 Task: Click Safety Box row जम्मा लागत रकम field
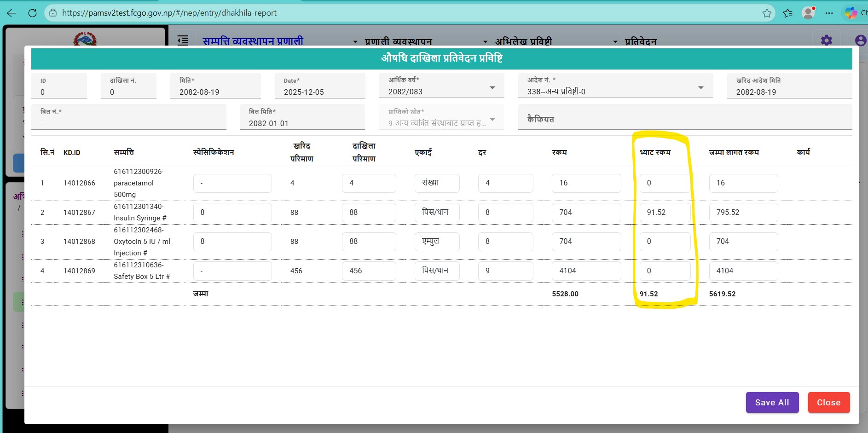coord(744,271)
